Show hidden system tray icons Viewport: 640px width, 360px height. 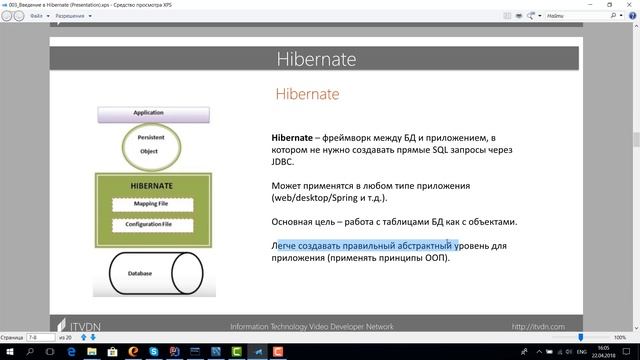point(539,351)
